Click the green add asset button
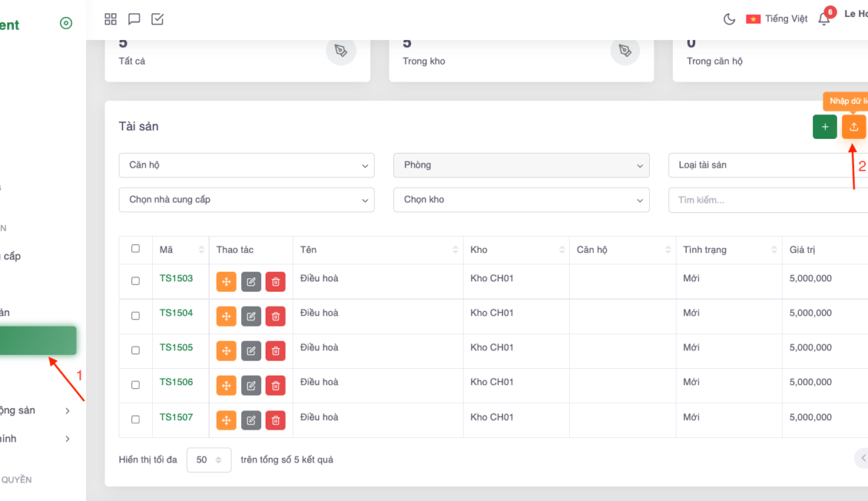868x501 pixels. pyautogui.click(x=825, y=127)
